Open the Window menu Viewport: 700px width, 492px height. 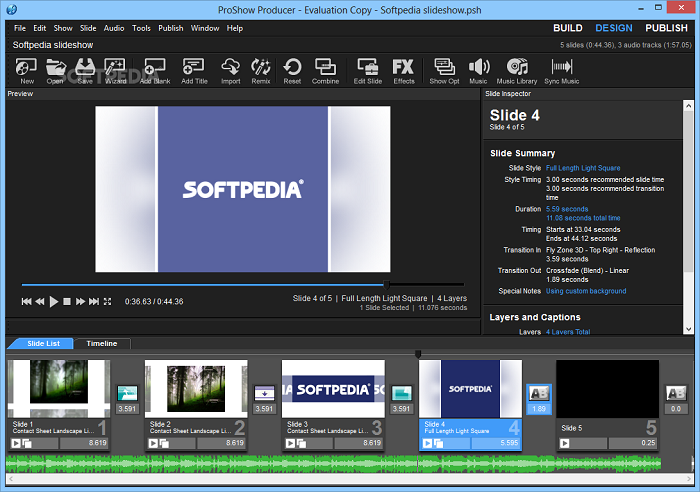click(205, 28)
